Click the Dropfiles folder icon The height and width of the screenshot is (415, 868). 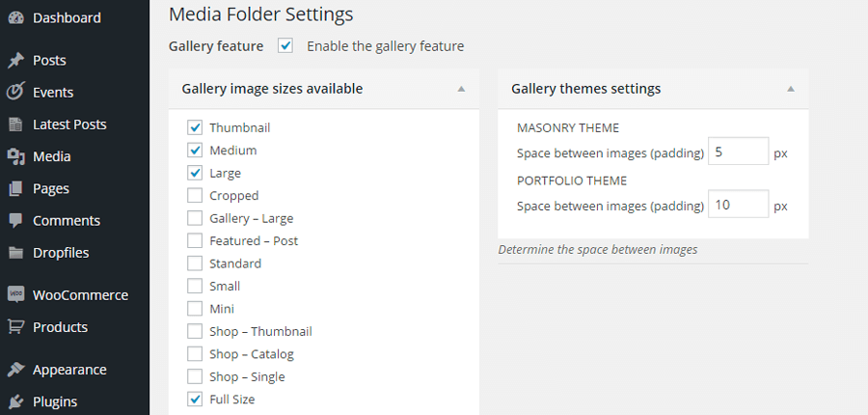[16, 253]
